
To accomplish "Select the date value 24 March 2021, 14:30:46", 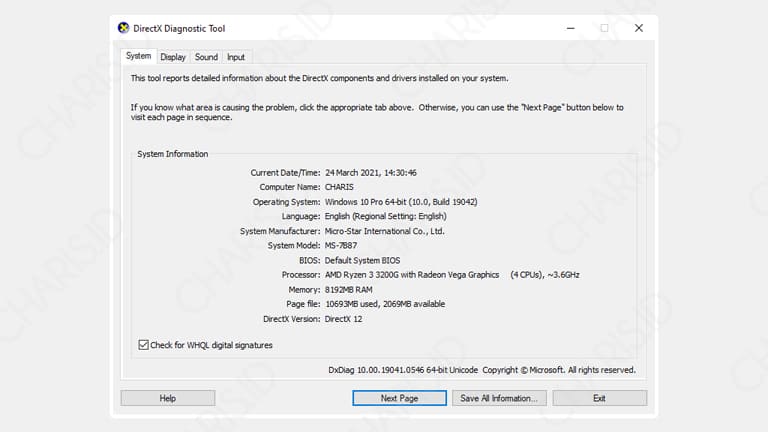I will coord(371,172).
